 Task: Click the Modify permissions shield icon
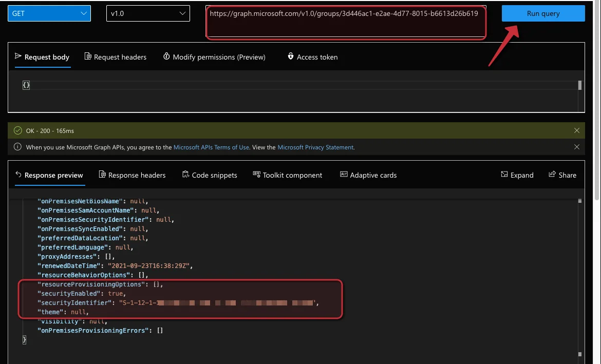coord(166,56)
